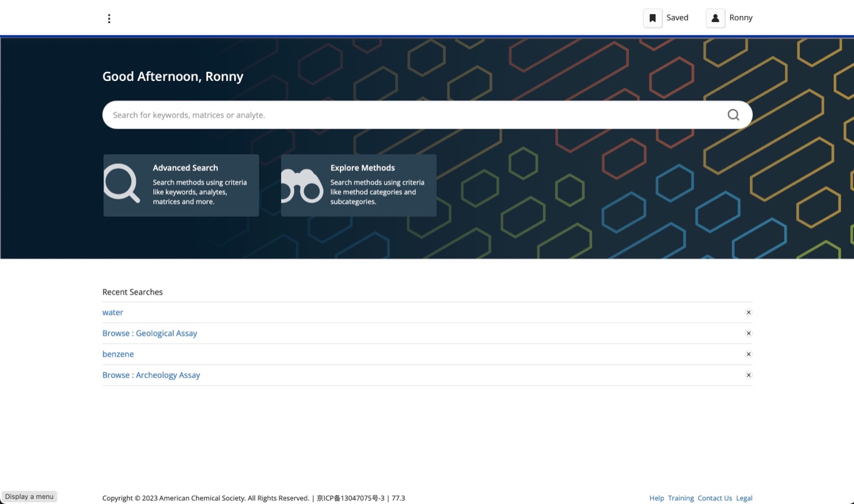Screen dimensions: 854x504
Task: Remove the 'benzene' recent search
Action: tap(748, 354)
